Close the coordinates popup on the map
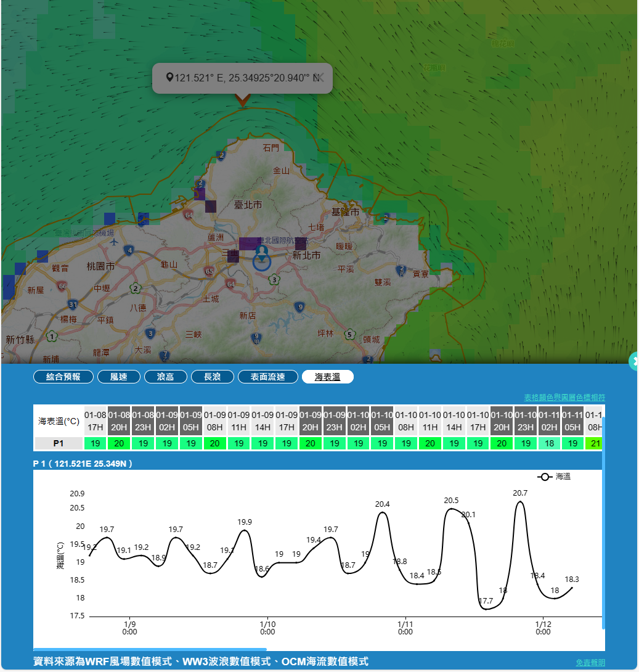 pyautogui.click(x=319, y=78)
